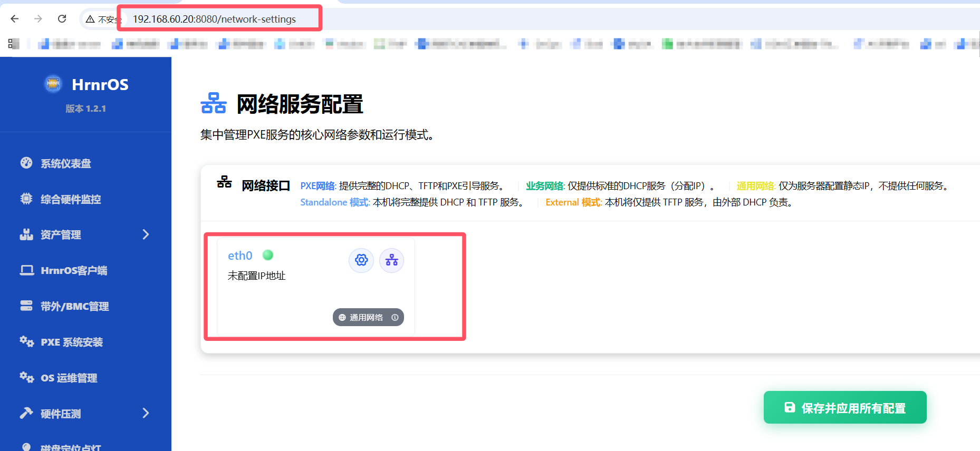
Task: Click the 网络接口 section title
Action: (x=266, y=185)
